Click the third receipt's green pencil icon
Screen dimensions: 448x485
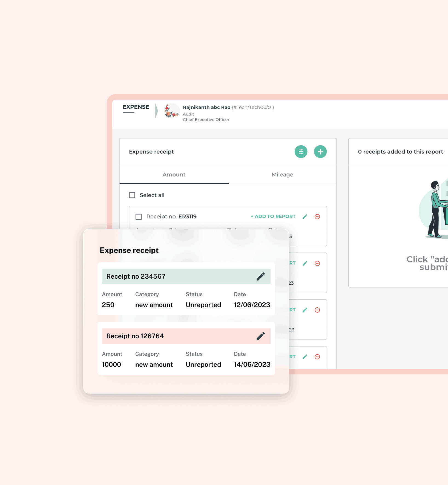[x=305, y=310]
